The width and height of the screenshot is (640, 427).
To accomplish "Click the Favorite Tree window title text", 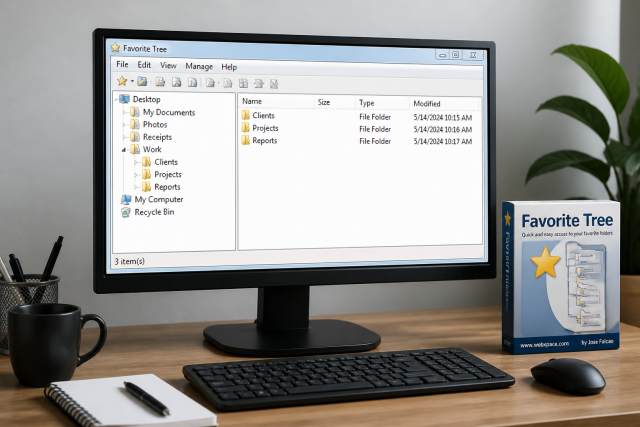I will (145, 49).
